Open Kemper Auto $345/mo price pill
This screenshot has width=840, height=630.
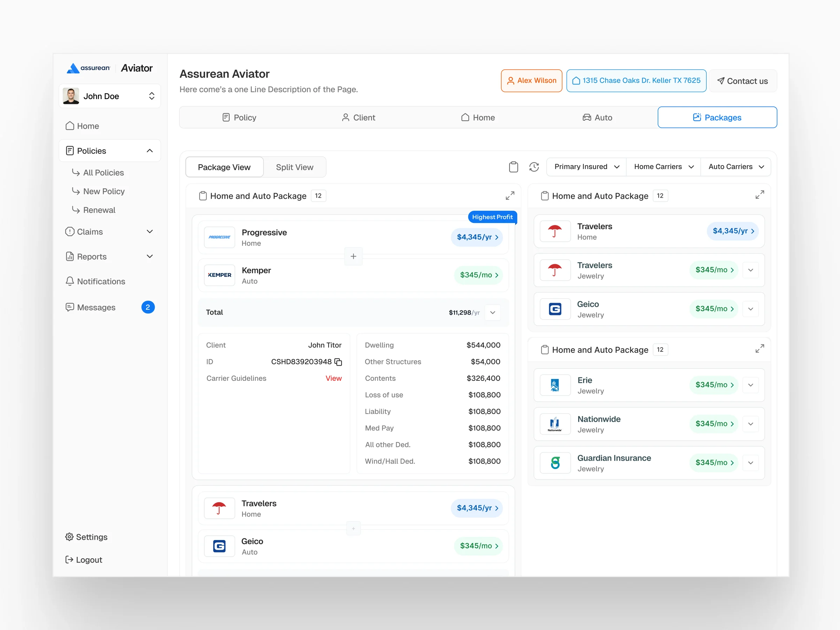point(478,275)
